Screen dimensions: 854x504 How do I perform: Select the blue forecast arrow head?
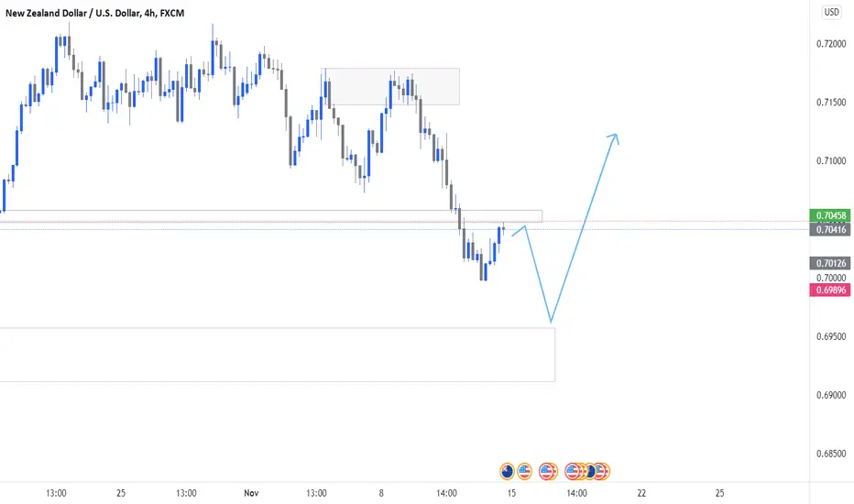tap(614, 137)
